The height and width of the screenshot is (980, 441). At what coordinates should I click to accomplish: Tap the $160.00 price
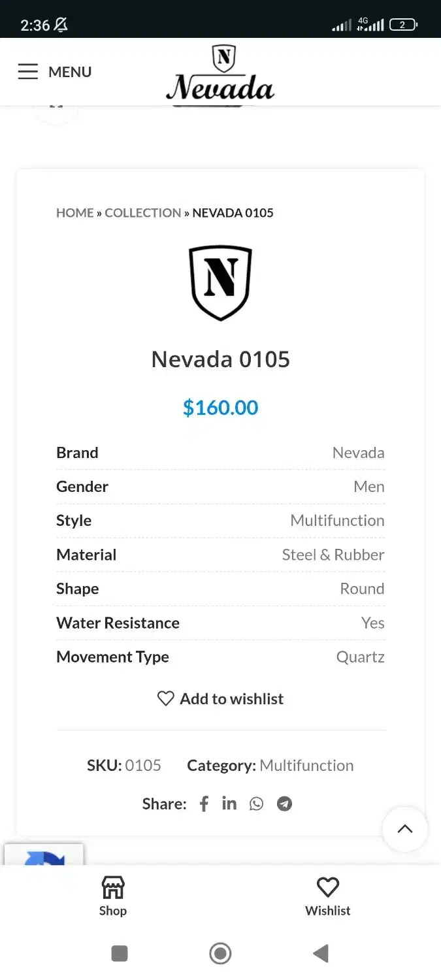click(x=220, y=408)
